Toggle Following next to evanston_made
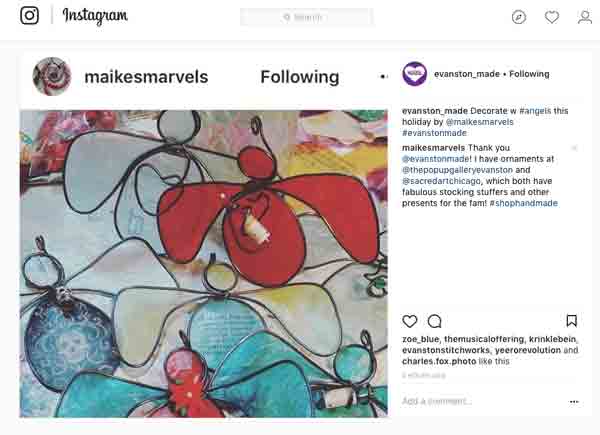The height and width of the screenshot is (435, 600). (x=529, y=74)
